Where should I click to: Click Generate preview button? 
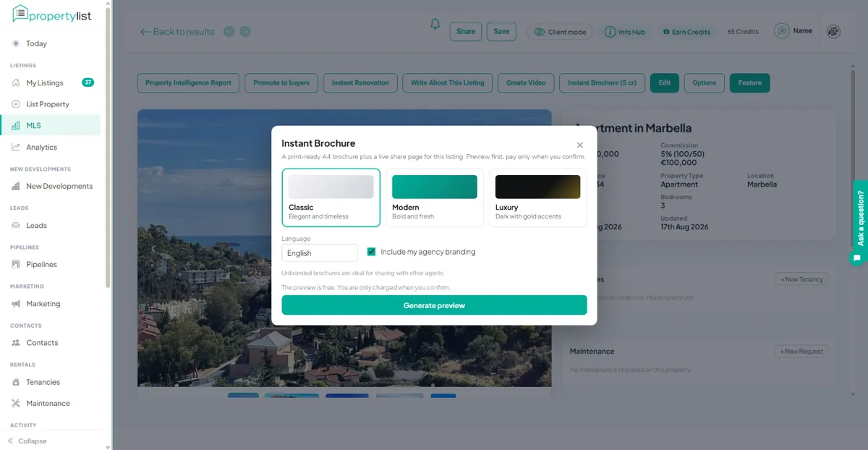pyautogui.click(x=434, y=305)
